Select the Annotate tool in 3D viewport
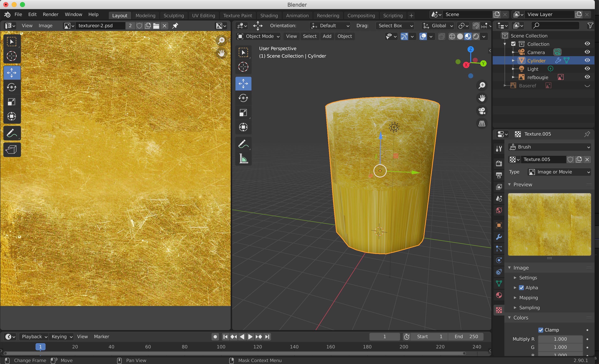 click(243, 144)
